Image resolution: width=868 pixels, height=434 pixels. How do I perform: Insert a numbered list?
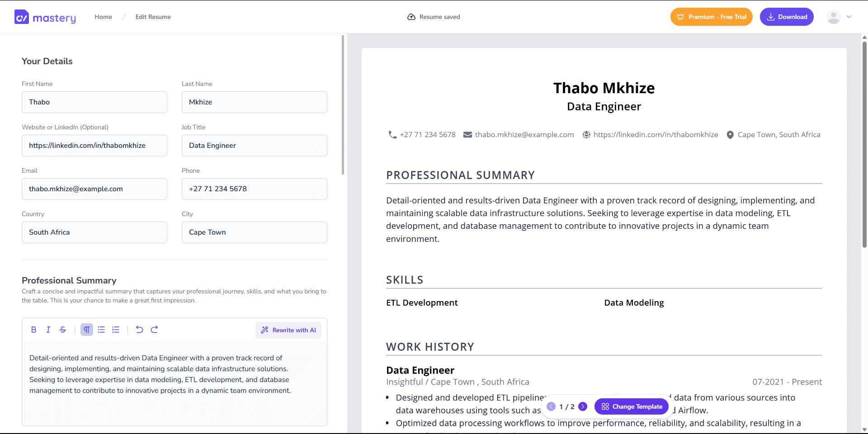click(x=116, y=330)
